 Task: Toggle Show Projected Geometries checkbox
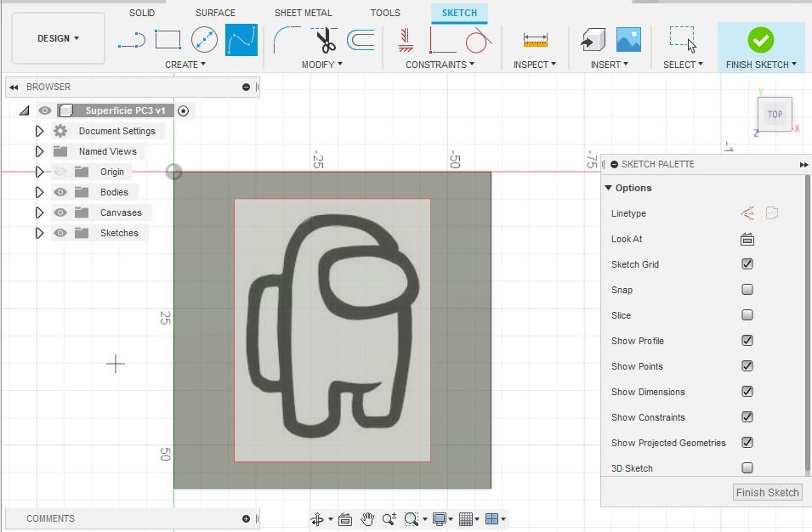point(747,443)
